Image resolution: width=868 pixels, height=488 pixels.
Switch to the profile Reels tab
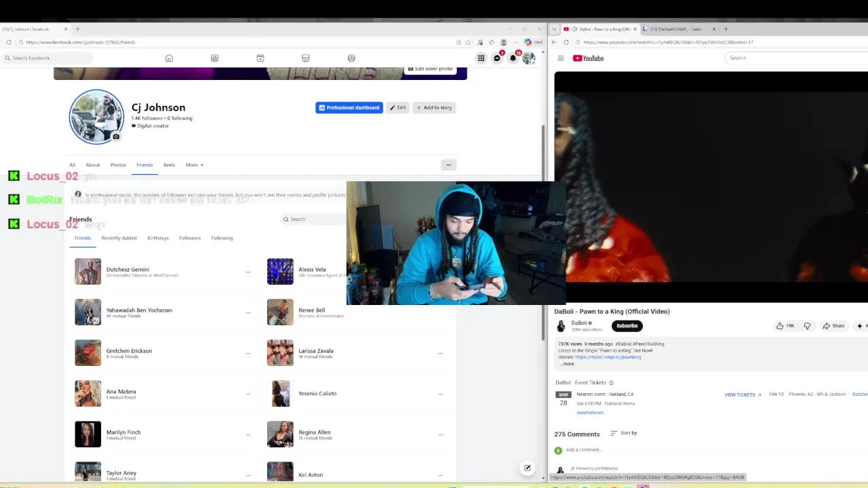(169, 165)
